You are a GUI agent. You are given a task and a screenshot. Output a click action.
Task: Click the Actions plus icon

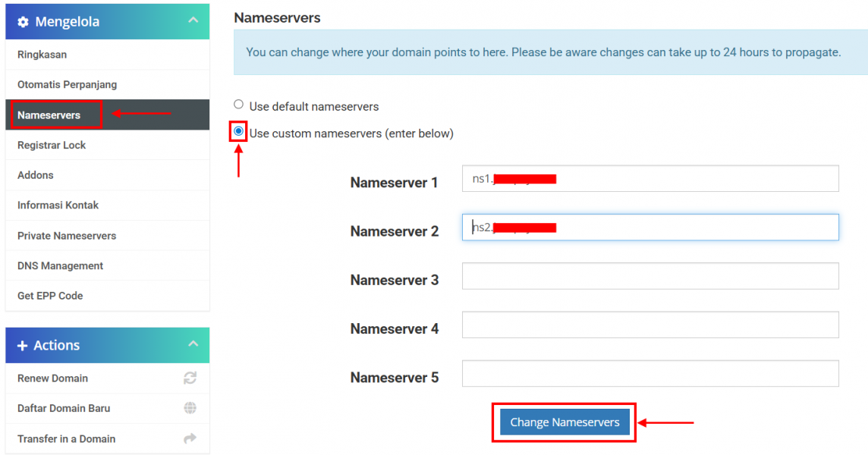[22, 345]
